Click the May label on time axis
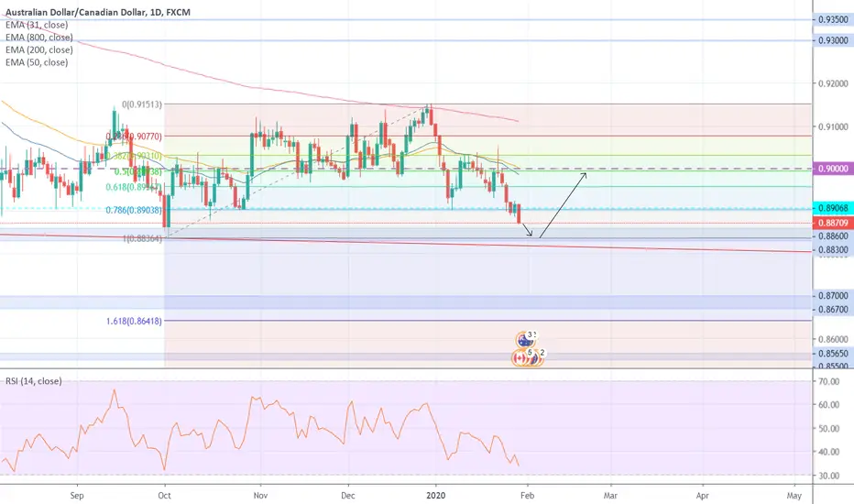The image size is (854, 504). [794, 495]
